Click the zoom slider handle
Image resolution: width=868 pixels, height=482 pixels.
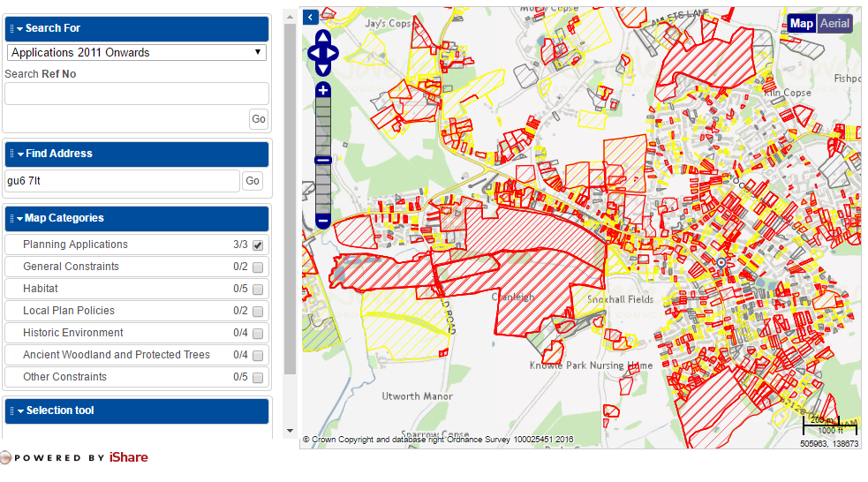click(323, 161)
